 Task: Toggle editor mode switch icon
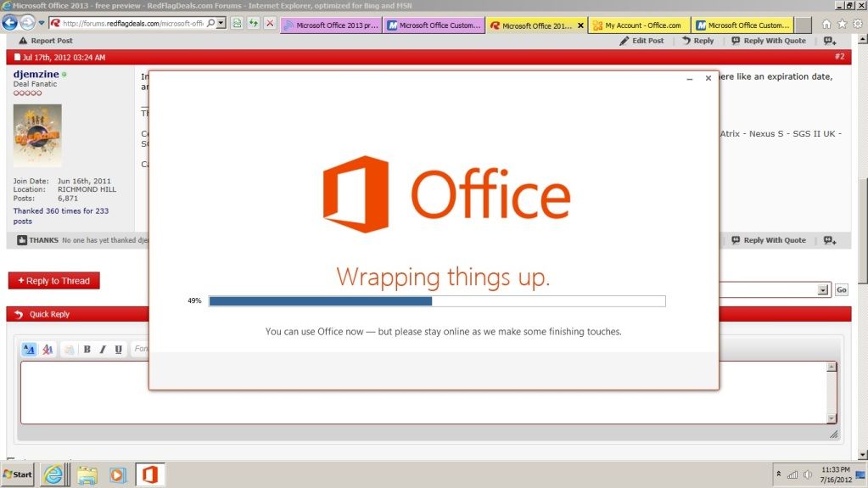tap(29, 349)
